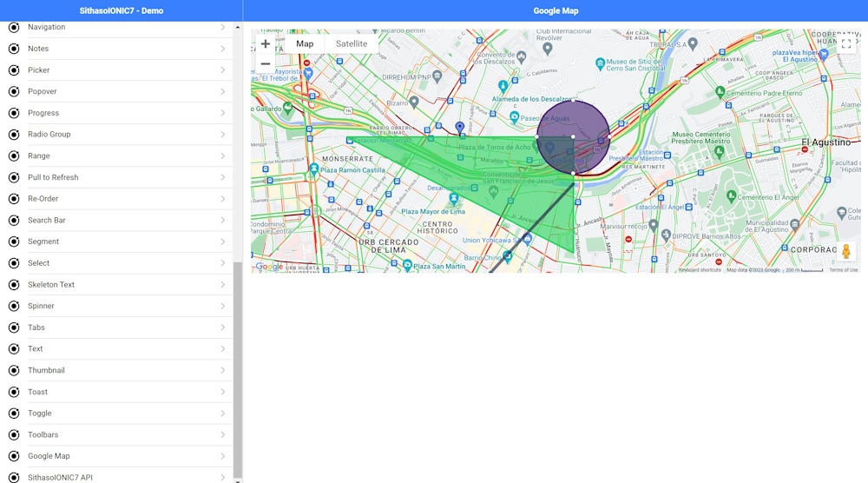Click the radio icon beside Radio Group
Screen dimensions: 868x483
(14, 135)
